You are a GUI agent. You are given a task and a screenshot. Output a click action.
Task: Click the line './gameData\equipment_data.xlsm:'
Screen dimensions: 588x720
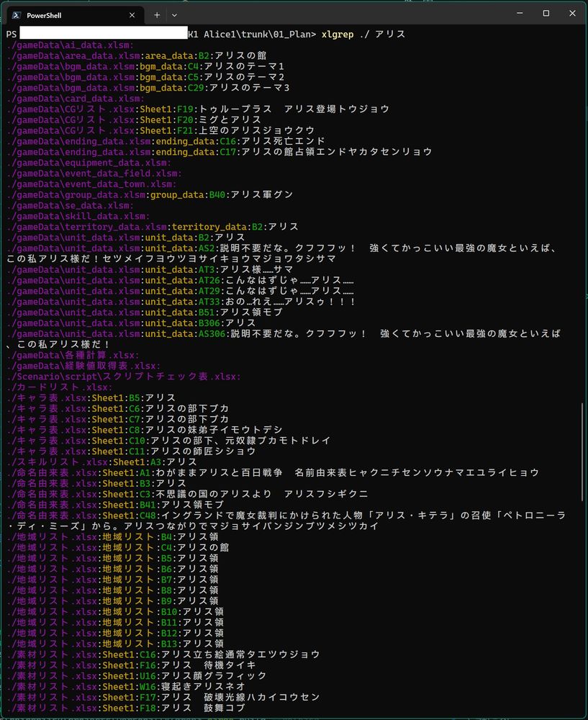click(x=89, y=163)
